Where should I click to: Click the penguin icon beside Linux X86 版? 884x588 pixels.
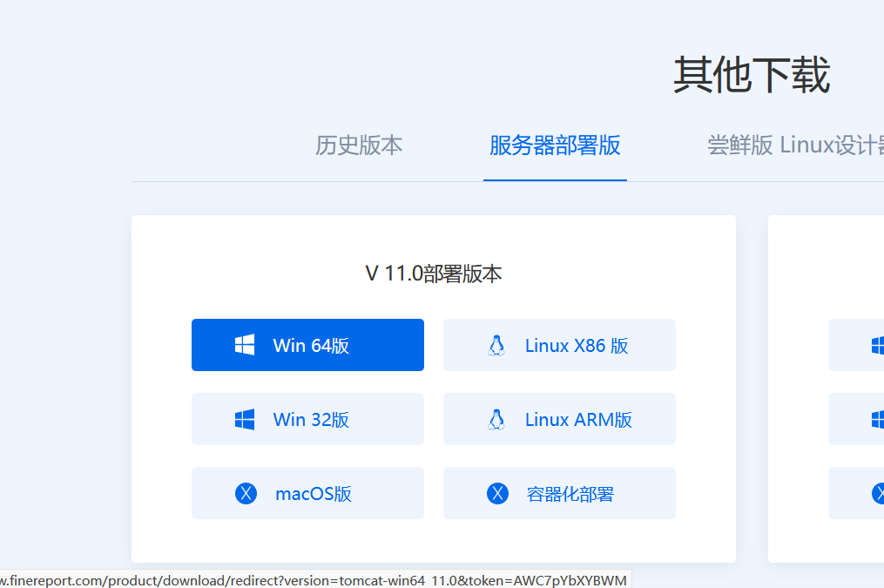pyautogui.click(x=496, y=346)
